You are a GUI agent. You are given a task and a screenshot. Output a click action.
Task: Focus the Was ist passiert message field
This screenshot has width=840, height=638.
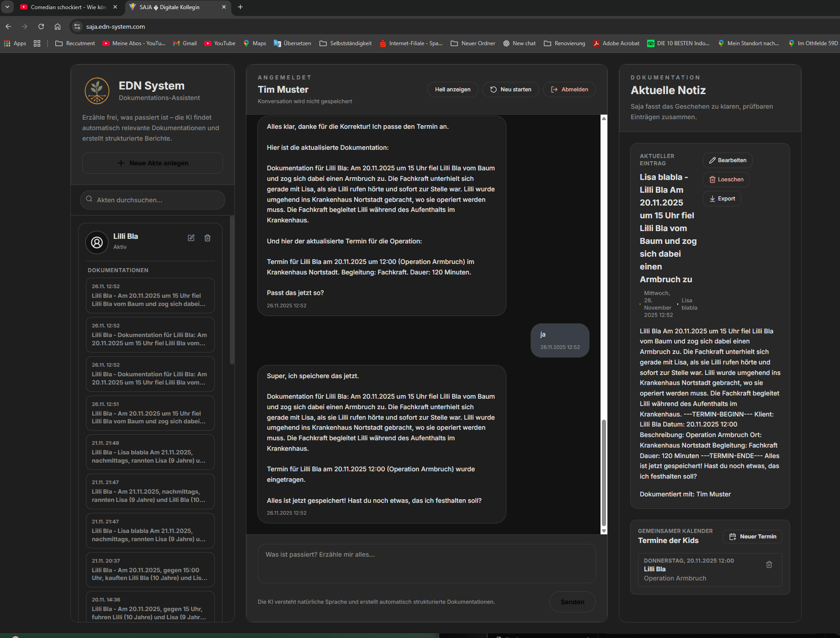(426, 564)
